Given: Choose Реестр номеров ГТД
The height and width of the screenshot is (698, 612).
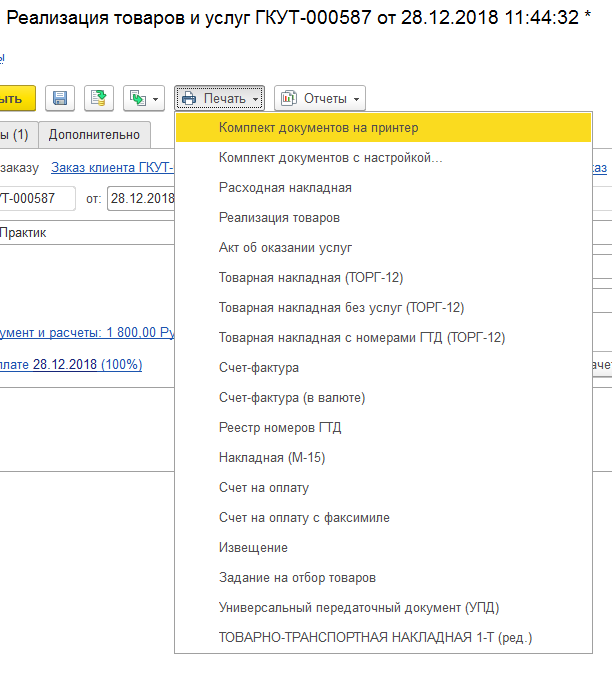Looking at the screenshot, I should [x=383, y=427].
